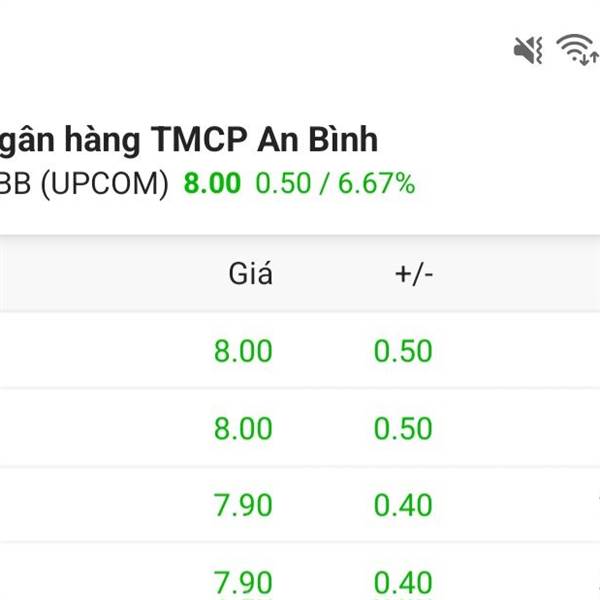Tap gray header bar right of +/-

coord(517,274)
